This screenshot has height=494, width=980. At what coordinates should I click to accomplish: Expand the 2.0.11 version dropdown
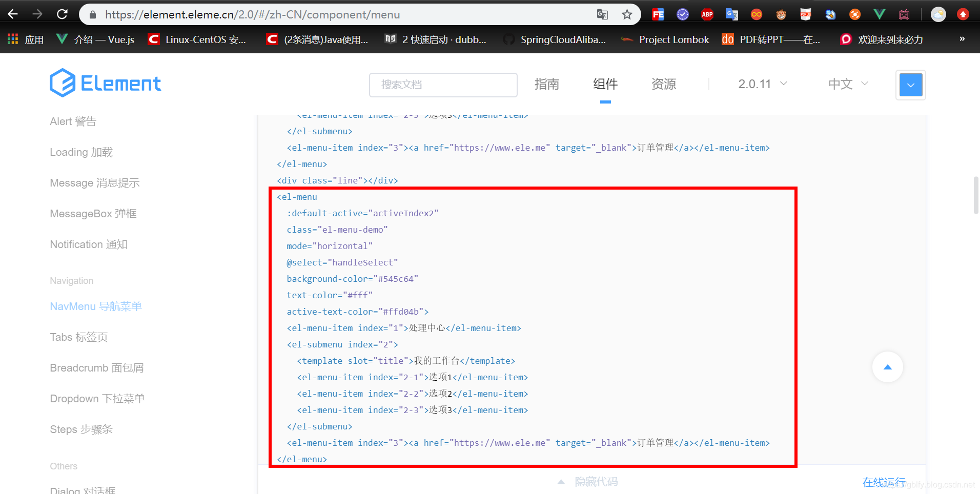[x=763, y=84]
